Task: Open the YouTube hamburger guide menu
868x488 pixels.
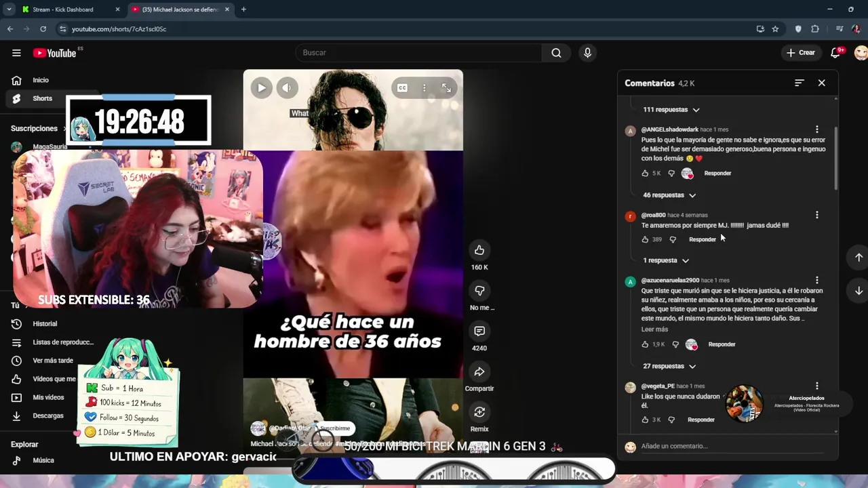Action: [x=16, y=53]
